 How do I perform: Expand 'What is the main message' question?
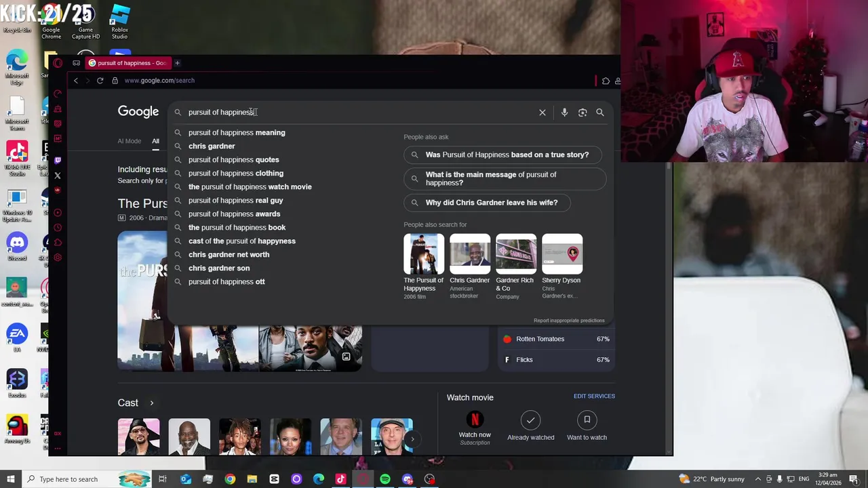pos(505,178)
